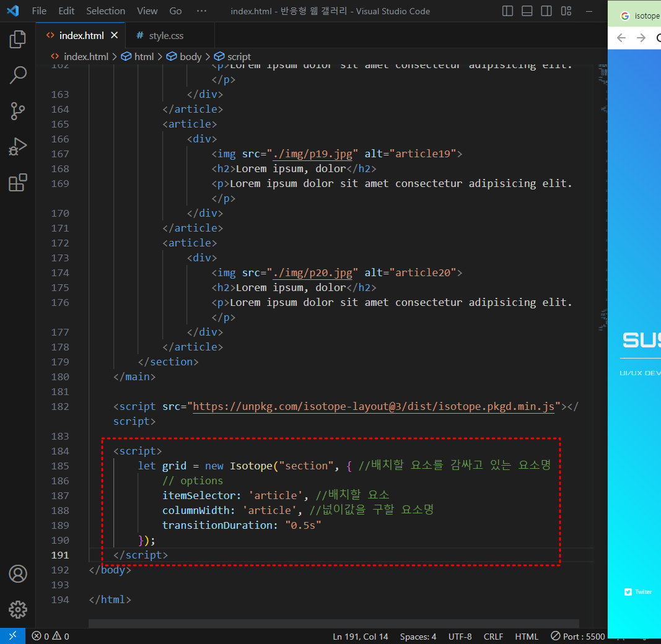Click the VS Code logo icon

click(x=13, y=11)
